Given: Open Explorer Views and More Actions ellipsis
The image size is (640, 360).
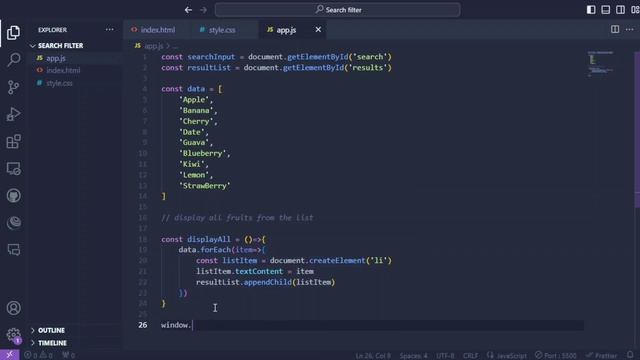Looking at the screenshot, I should point(109,29).
